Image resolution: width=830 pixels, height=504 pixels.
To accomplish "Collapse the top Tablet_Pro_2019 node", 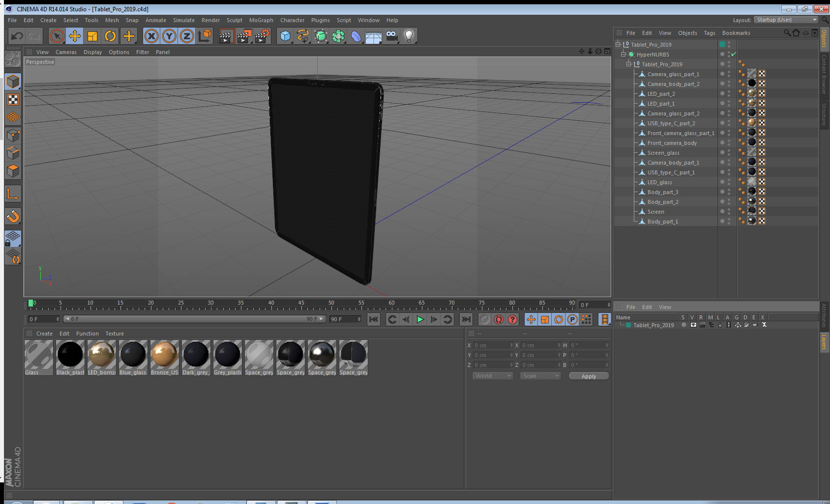I will [x=618, y=44].
